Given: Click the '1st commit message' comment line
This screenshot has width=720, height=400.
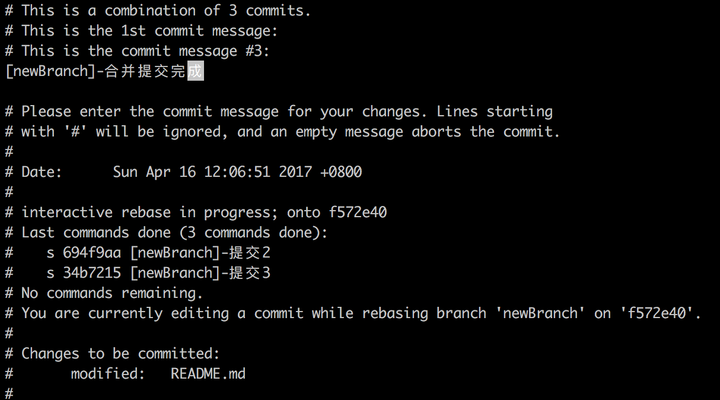Looking at the screenshot, I should [141, 31].
